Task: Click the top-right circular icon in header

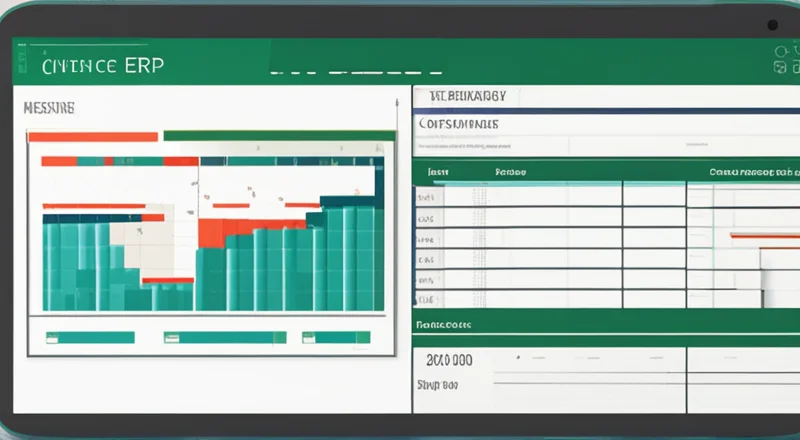Action: (781, 50)
